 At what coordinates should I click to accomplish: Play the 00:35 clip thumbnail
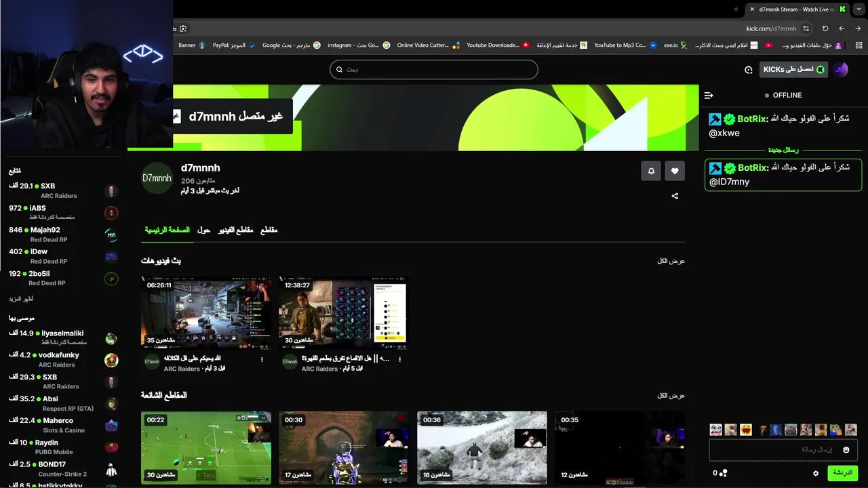[x=620, y=447]
